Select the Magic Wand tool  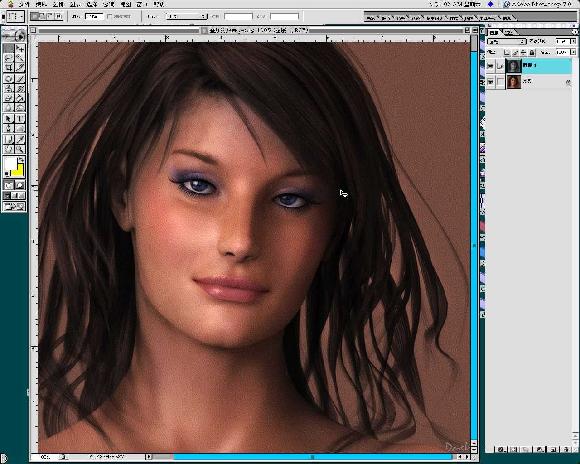(20, 58)
